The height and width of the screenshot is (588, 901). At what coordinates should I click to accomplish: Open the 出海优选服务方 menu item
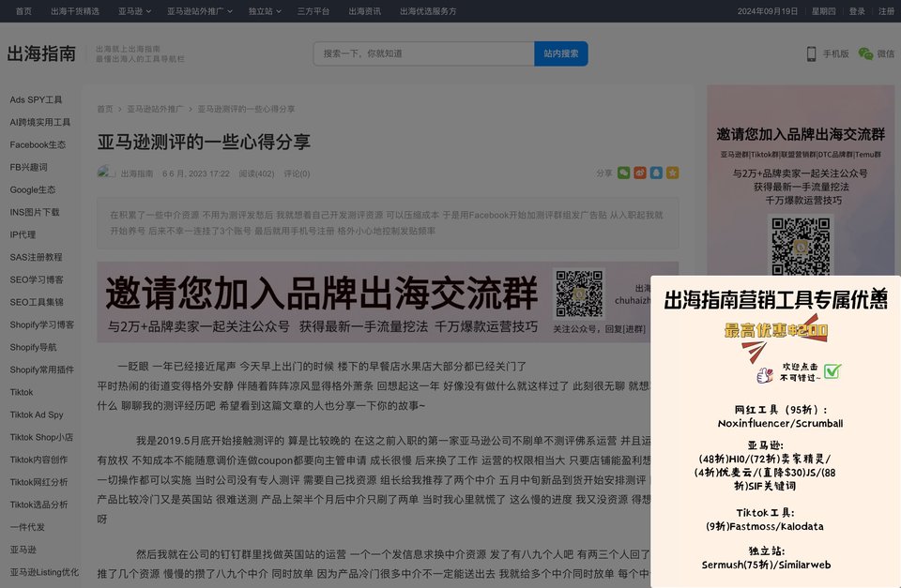428,11
